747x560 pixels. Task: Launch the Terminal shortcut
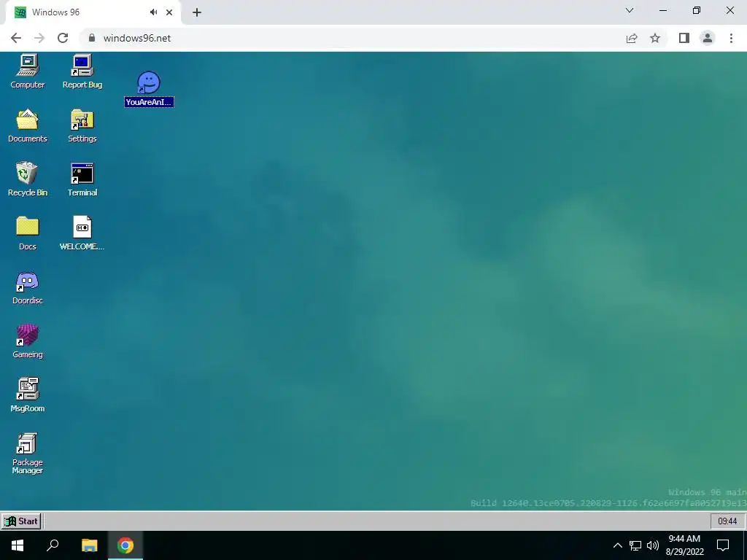82,179
